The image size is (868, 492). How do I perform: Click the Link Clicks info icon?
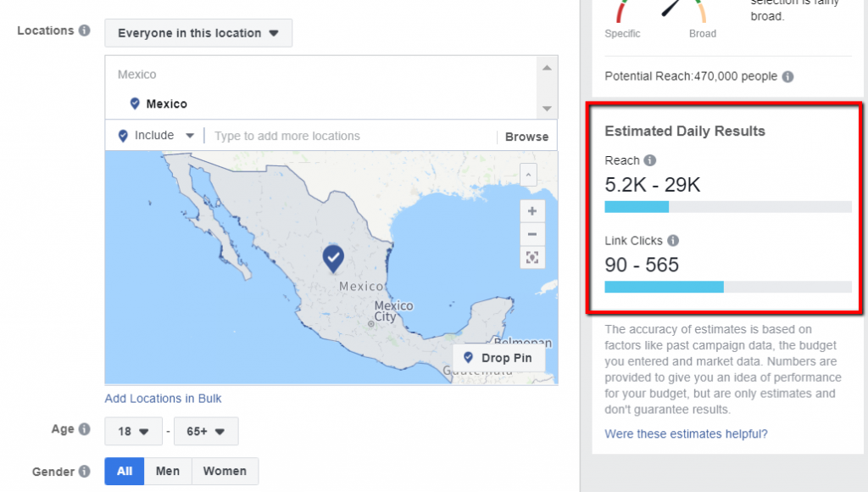673,241
